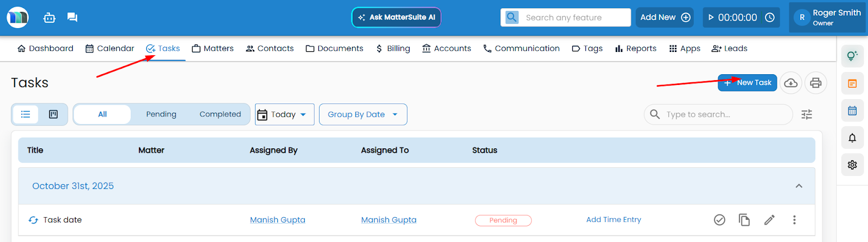
Task: Click the Add Time Entry link
Action: [614, 220]
